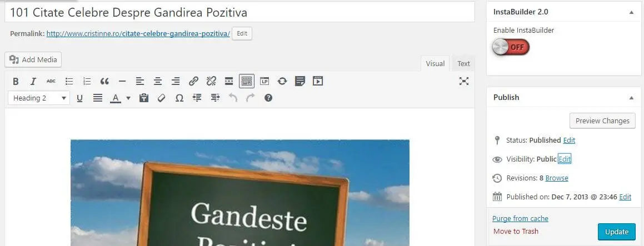This screenshot has height=246, width=644.
Task: Select the Visual editor tab
Action: tap(435, 63)
